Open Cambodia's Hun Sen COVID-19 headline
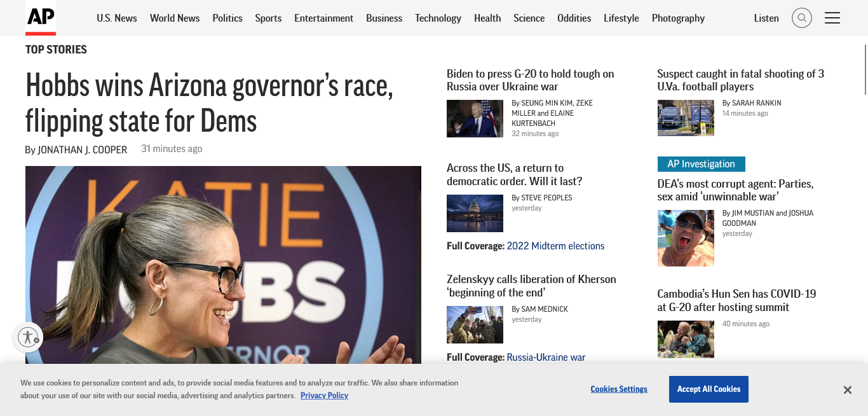The image size is (868, 416). (x=736, y=300)
